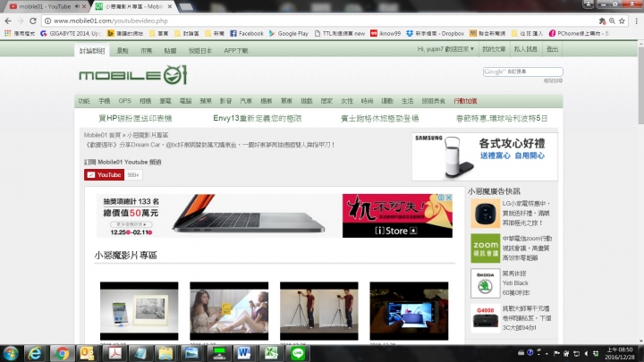Image resolution: width=644 pixels, height=362 pixels.
Task: Click the browser back arrow
Action: click(8, 21)
